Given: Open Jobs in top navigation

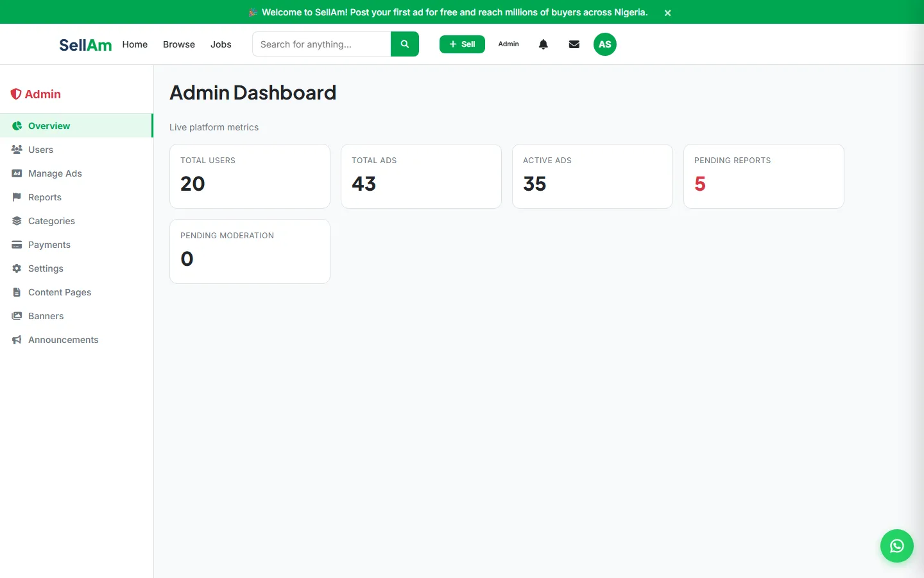Looking at the screenshot, I should (221, 44).
